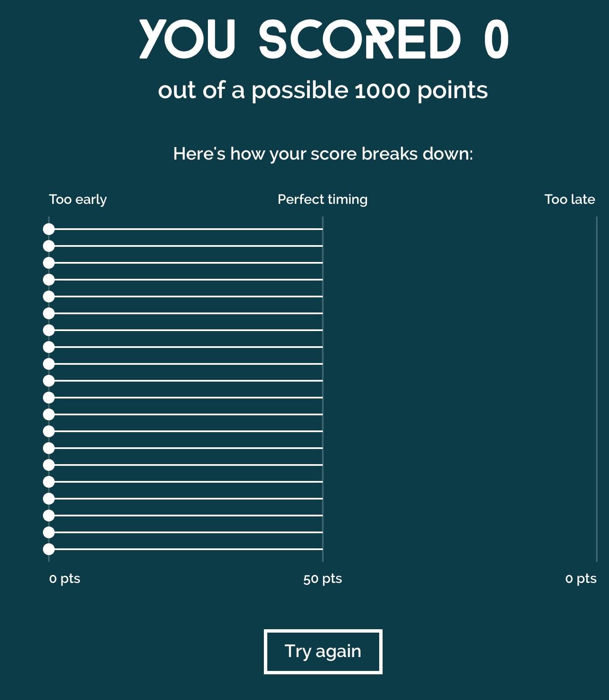Click the YOU SCORED 0 heading
This screenshot has height=700, width=609.
[x=324, y=39]
